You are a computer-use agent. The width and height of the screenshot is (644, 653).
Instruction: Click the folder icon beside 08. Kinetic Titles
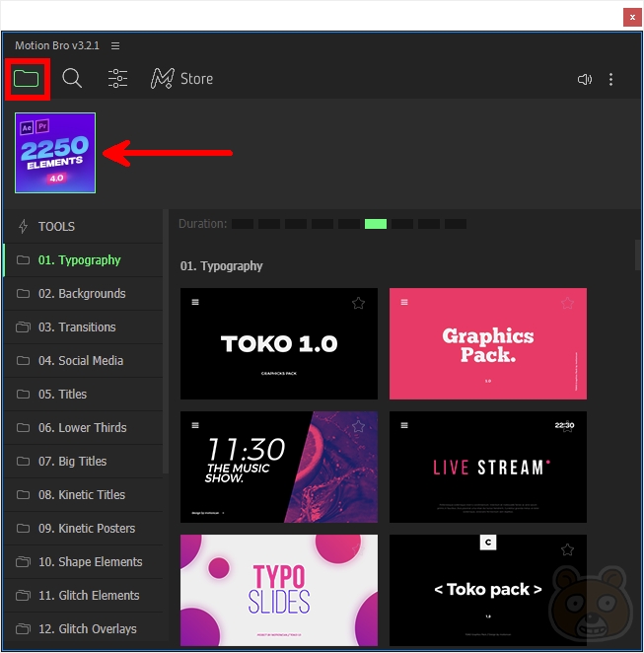(23, 495)
